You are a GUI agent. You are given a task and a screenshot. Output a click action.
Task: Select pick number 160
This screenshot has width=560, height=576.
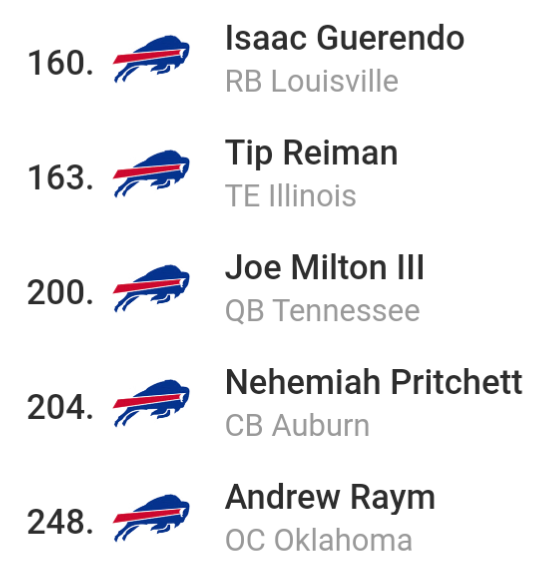click(60, 63)
